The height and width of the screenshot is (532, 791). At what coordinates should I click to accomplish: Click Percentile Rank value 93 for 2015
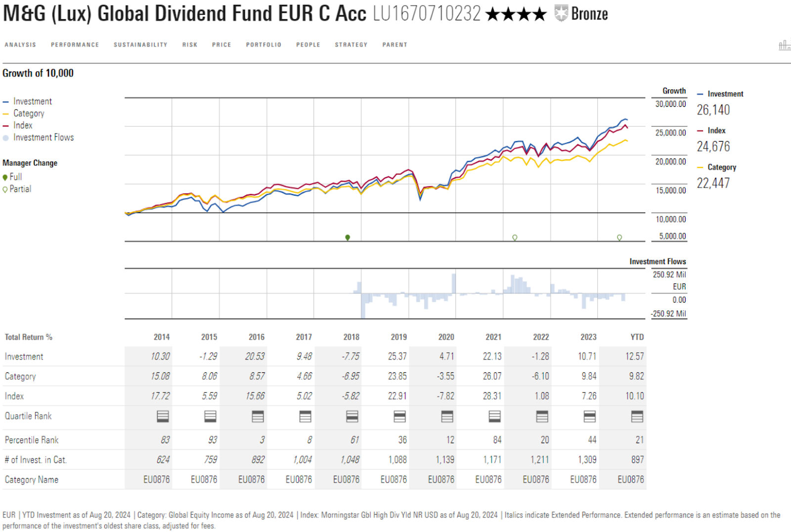click(x=213, y=440)
